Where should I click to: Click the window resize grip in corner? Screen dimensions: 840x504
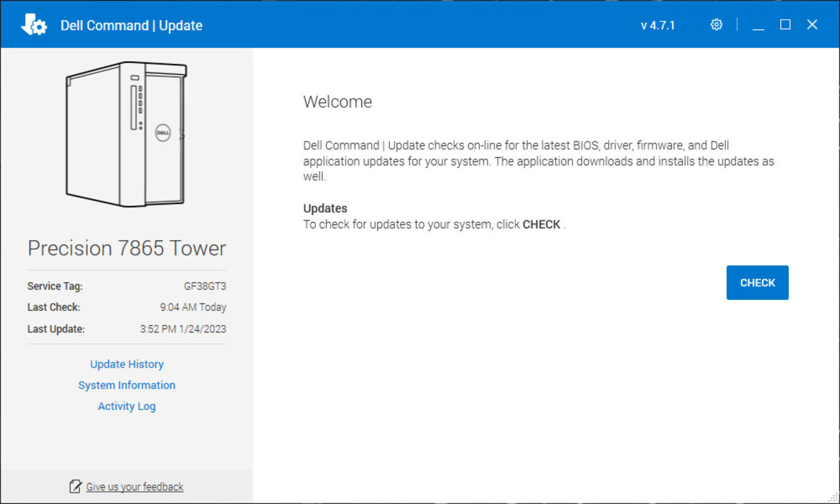point(833,497)
